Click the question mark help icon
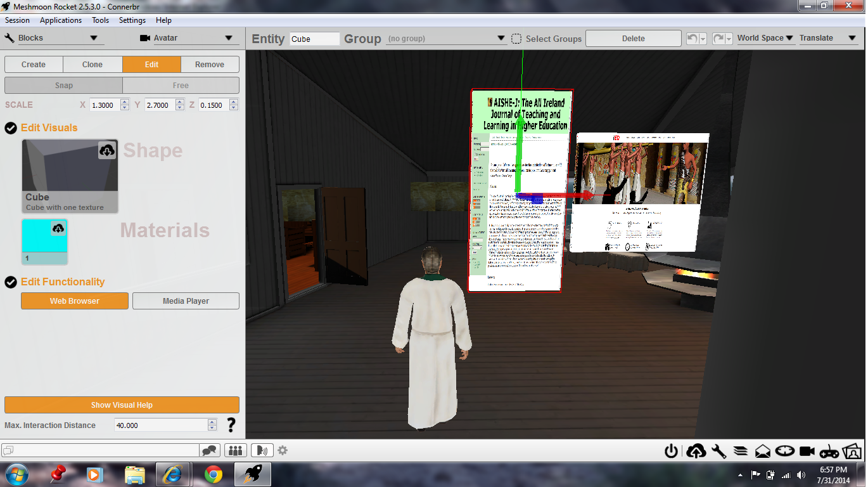The image size is (868, 487). coord(231,425)
